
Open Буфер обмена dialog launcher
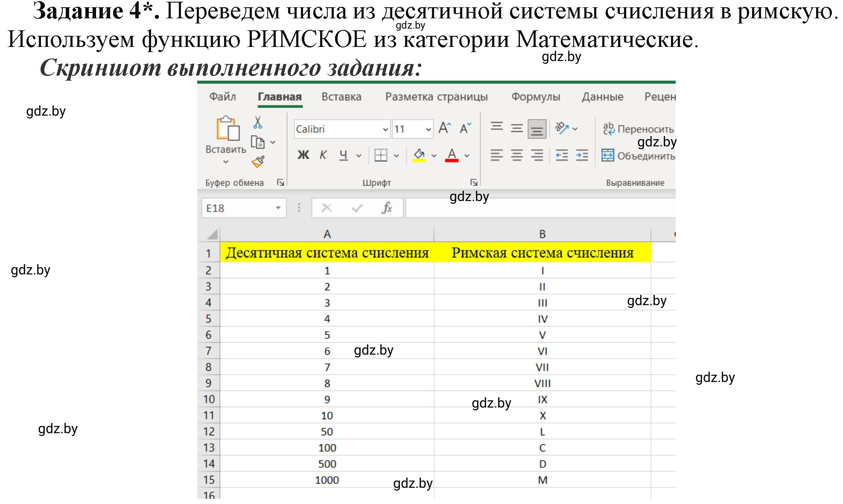pyautogui.click(x=280, y=183)
